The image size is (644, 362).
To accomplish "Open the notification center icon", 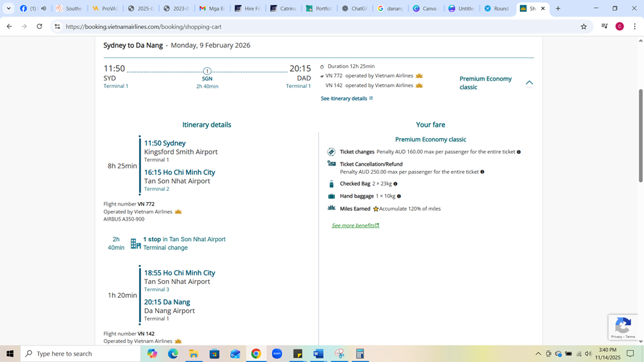I will point(630,353).
